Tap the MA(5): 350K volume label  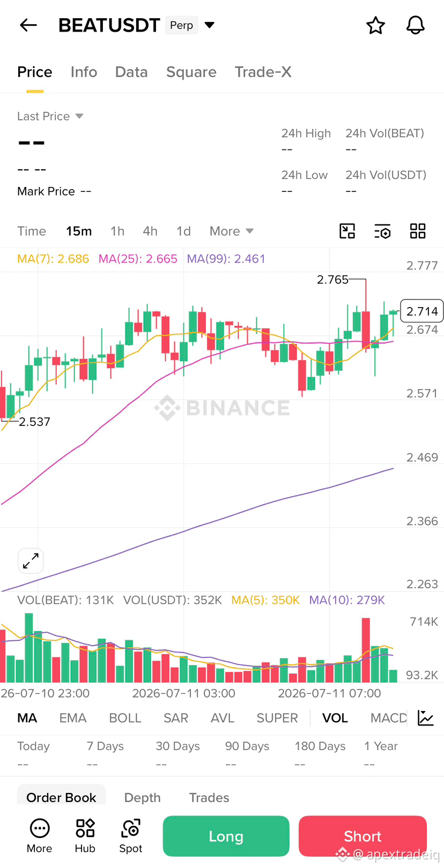pyautogui.click(x=265, y=600)
